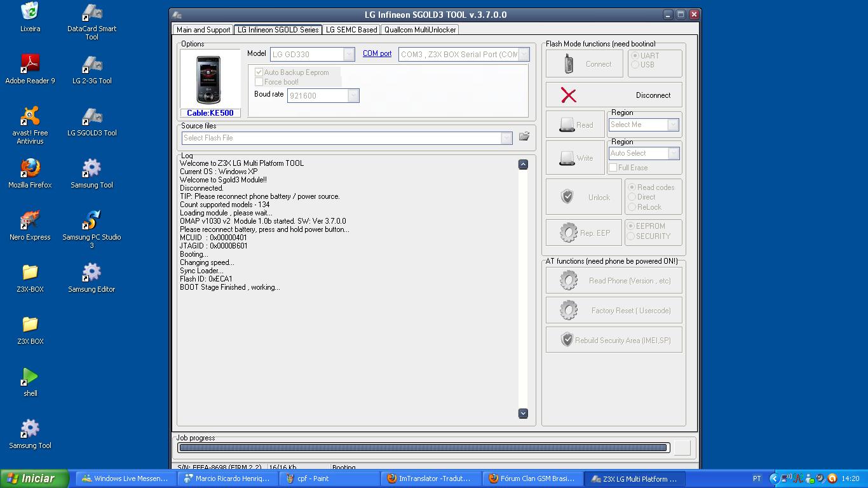Open the bottom-most Samsung Tool desktop shortcut
The height and width of the screenshot is (488, 868).
click(30, 434)
